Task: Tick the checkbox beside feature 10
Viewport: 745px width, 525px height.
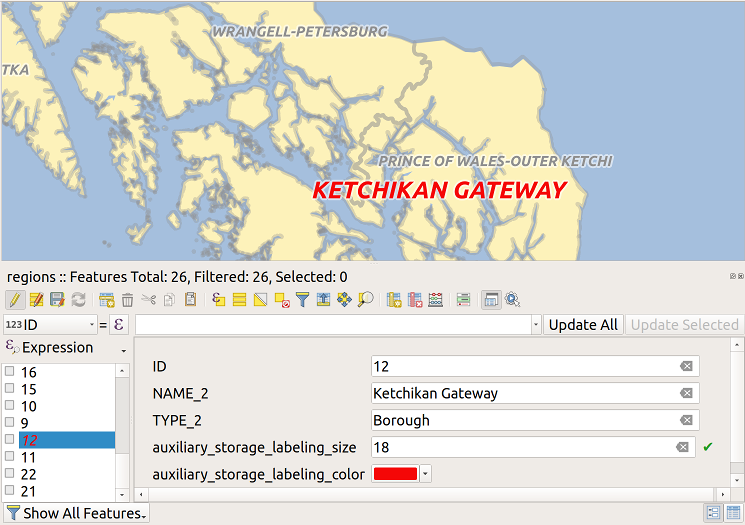Action: [x=10, y=406]
